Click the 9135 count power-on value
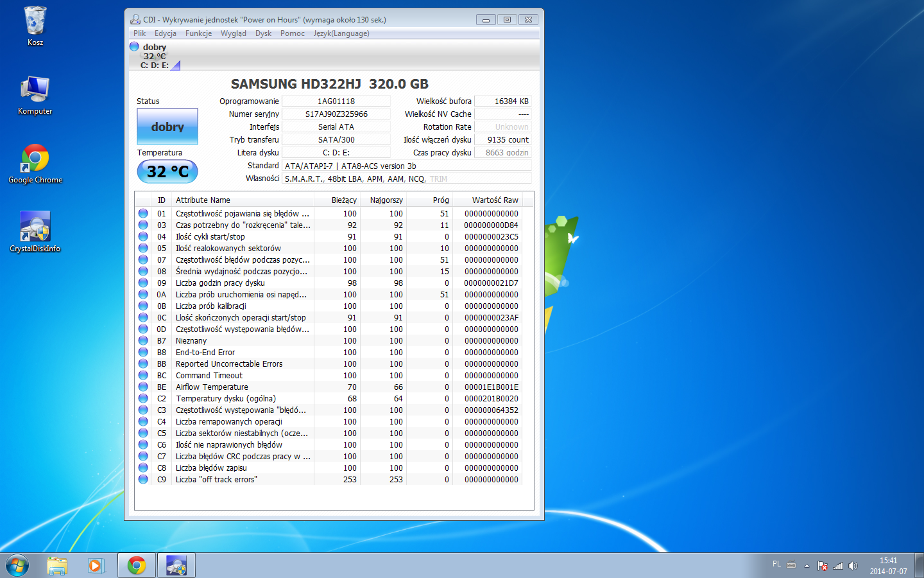This screenshot has width=924, height=578. tap(502, 139)
